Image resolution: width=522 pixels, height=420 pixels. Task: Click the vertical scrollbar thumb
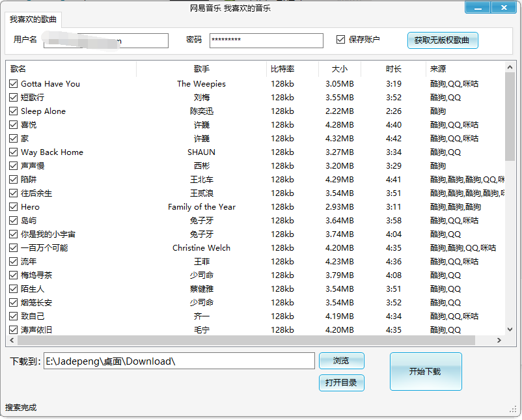click(x=510, y=117)
